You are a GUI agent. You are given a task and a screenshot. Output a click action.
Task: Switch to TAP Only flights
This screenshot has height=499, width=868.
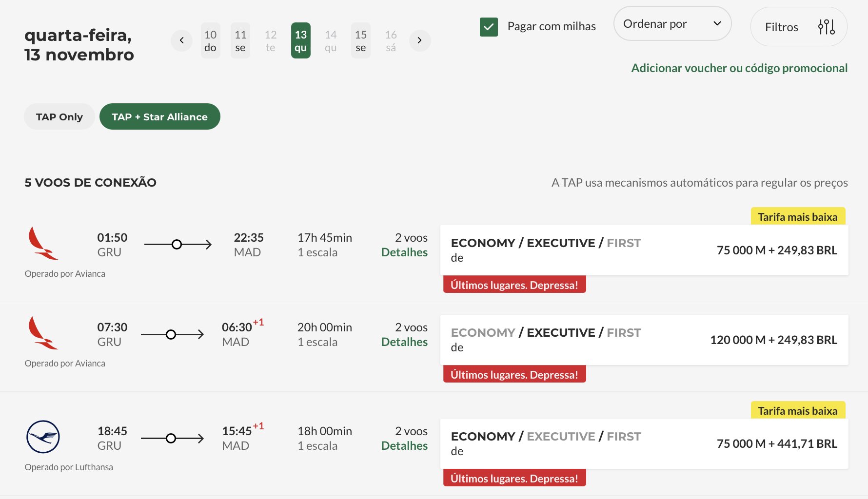tap(59, 116)
